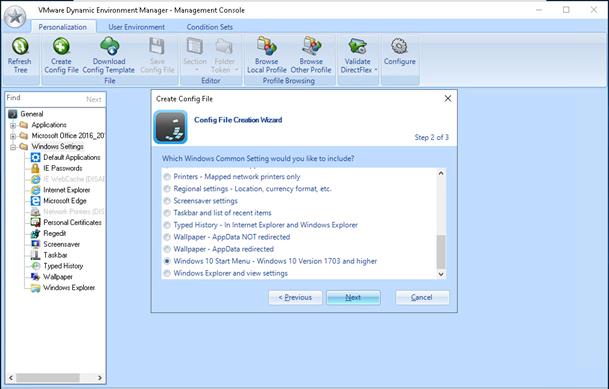The height and width of the screenshot is (389, 609).
Task: Click the settings list scroll-up arrow
Action: tap(441, 173)
